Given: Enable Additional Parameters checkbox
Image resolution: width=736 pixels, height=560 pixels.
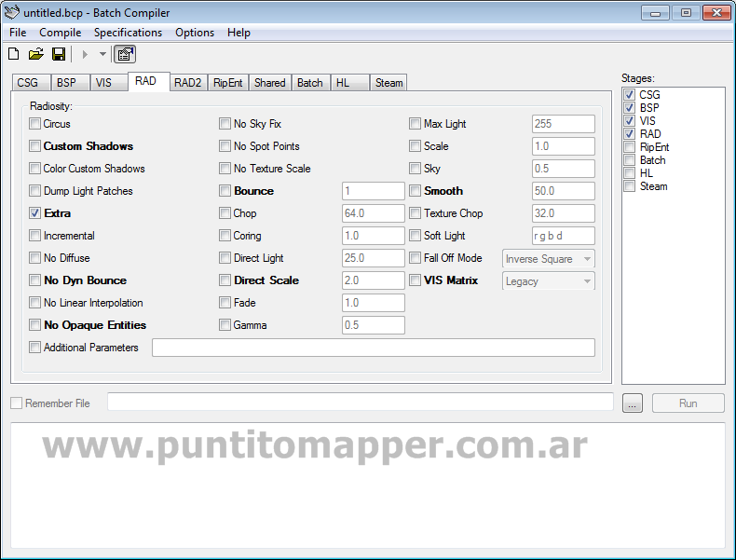Looking at the screenshot, I should (34, 348).
